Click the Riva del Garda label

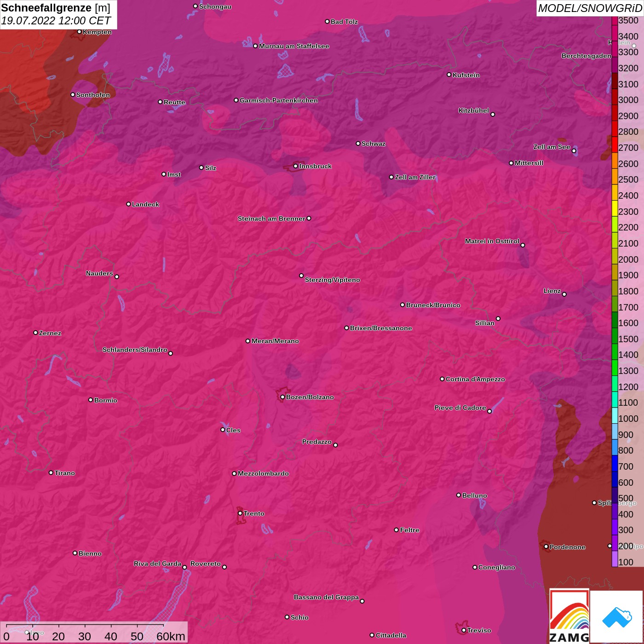[x=157, y=563]
